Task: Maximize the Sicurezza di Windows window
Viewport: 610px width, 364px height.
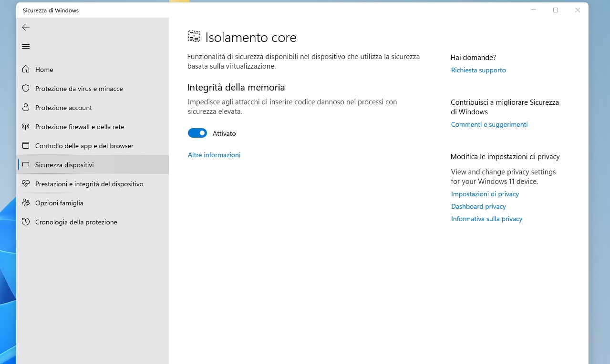Action: (556, 10)
